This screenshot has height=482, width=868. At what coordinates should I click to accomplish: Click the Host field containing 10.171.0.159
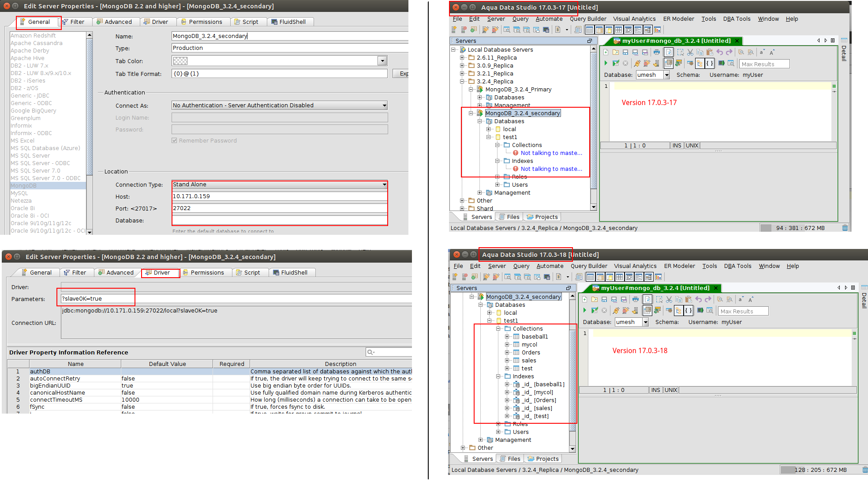click(279, 196)
